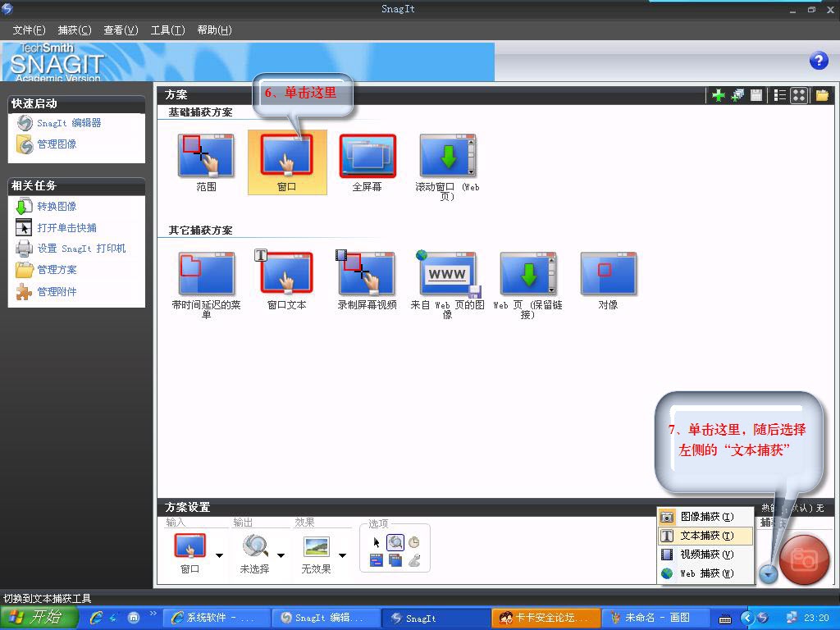Select the Web 页 (保留链接) profile
This screenshot has width=840, height=630.
click(527, 285)
